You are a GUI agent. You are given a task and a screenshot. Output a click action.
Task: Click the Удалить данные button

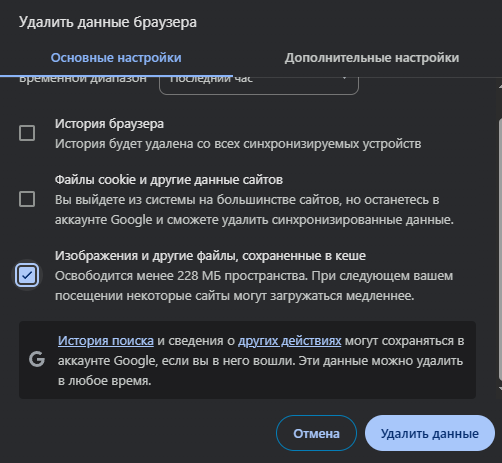tap(430, 433)
